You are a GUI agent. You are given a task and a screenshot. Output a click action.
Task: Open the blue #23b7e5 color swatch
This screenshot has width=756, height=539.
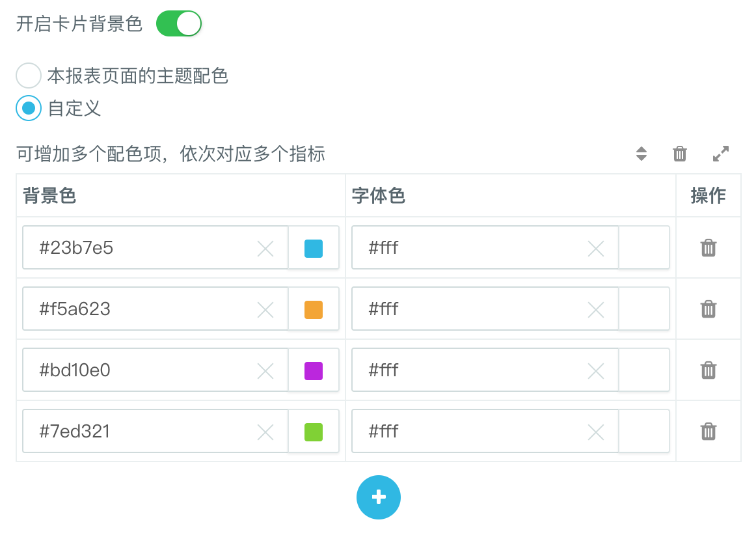coord(314,249)
